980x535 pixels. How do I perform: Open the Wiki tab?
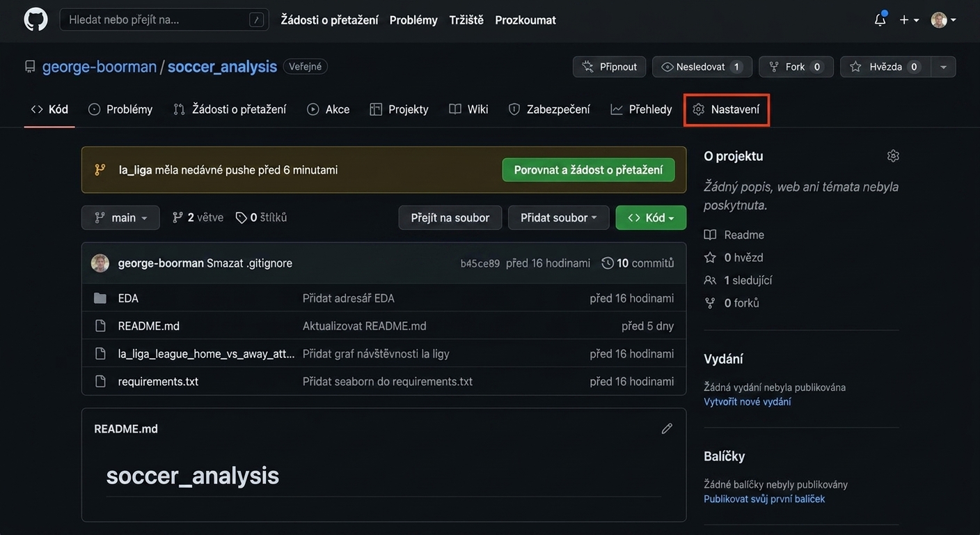[x=468, y=109]
